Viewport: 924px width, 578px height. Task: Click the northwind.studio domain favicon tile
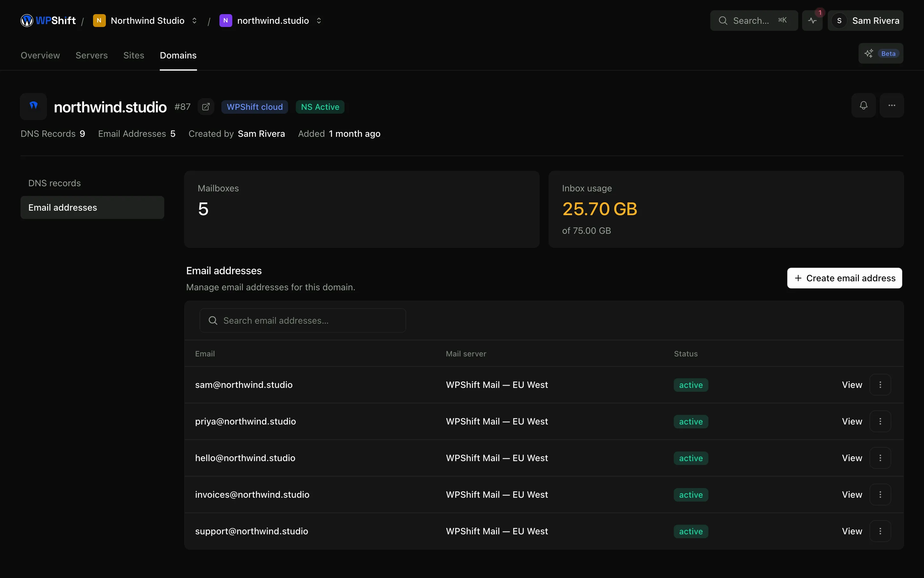click(34, 106)
